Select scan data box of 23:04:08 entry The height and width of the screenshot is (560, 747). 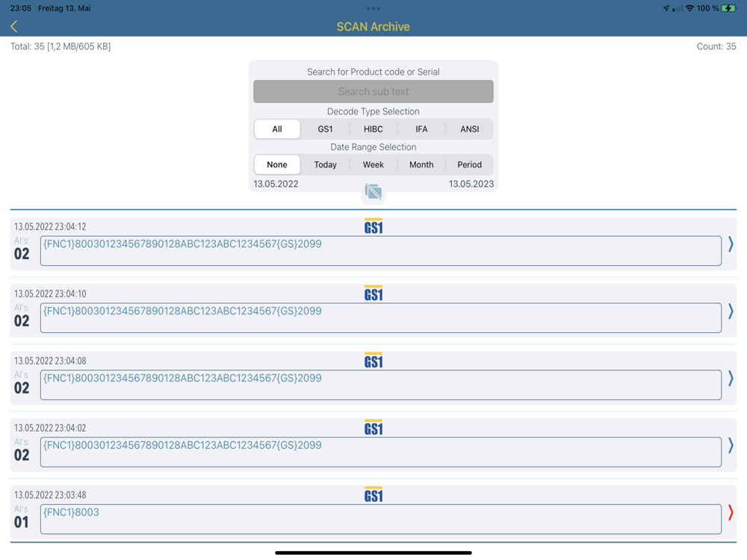[381, 385]
